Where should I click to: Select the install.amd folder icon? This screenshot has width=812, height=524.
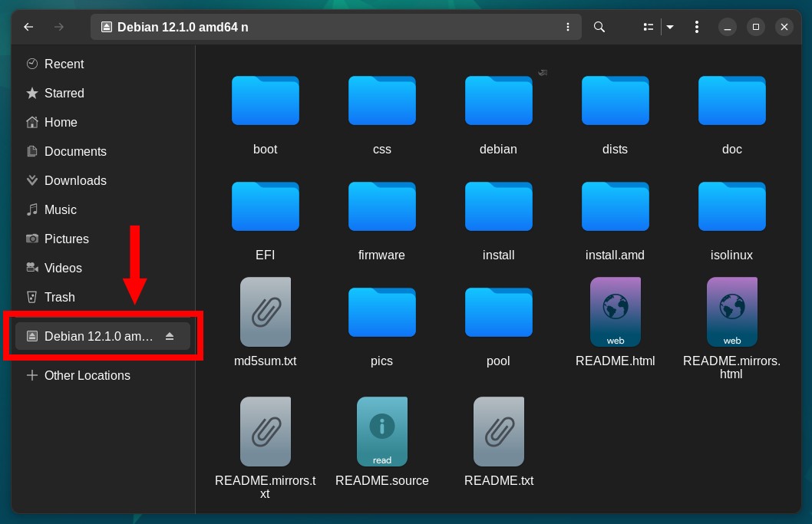pos(616,206)
